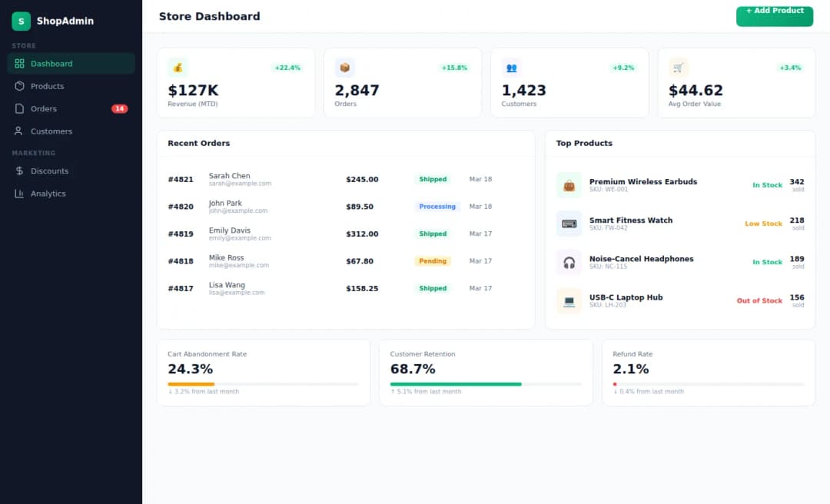Click the Smart Fitness Watch product icon
The image size is (830, 504).
click(x=569, y=224)
